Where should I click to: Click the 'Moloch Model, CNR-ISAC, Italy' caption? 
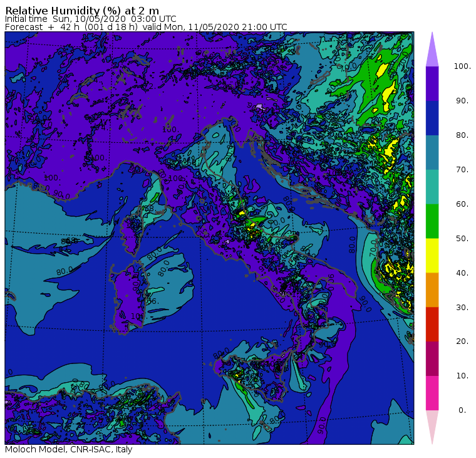[x=69, y=449]
